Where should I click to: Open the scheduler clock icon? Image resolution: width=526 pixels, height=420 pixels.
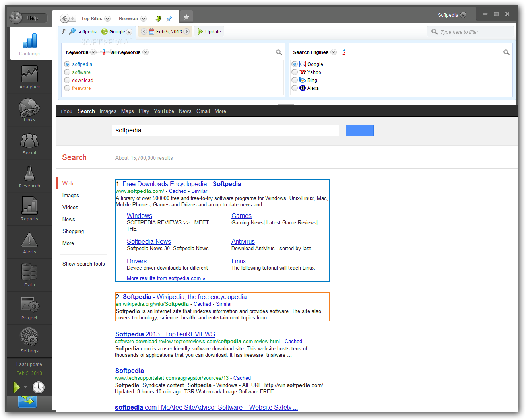pos(39,387)
